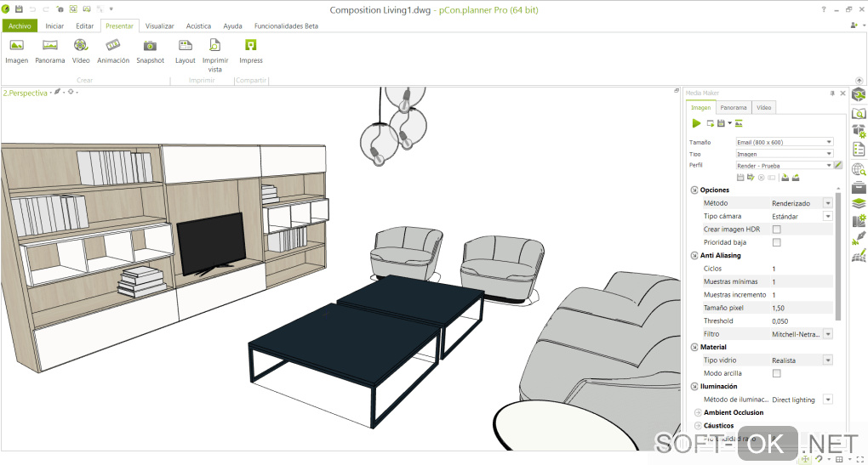Open Funcionalidades Beta tab
This screenshot has width=868, height=465.
click(x=286, y=26)
